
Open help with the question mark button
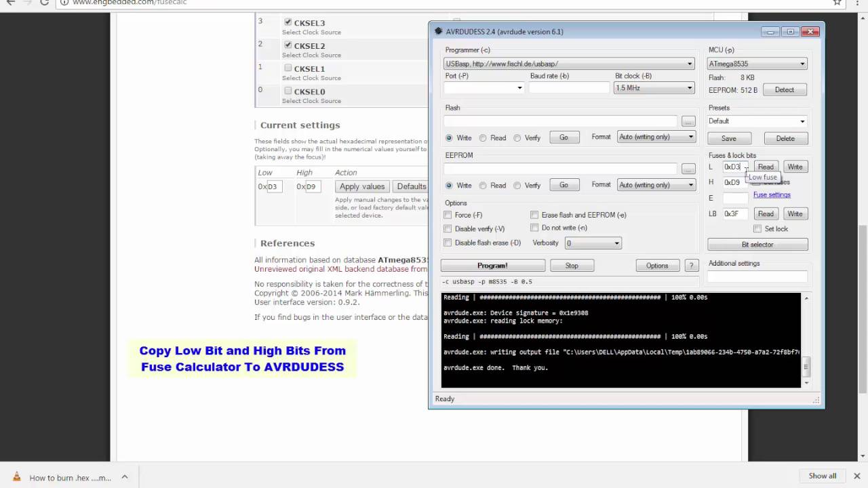tap(691, 266)
